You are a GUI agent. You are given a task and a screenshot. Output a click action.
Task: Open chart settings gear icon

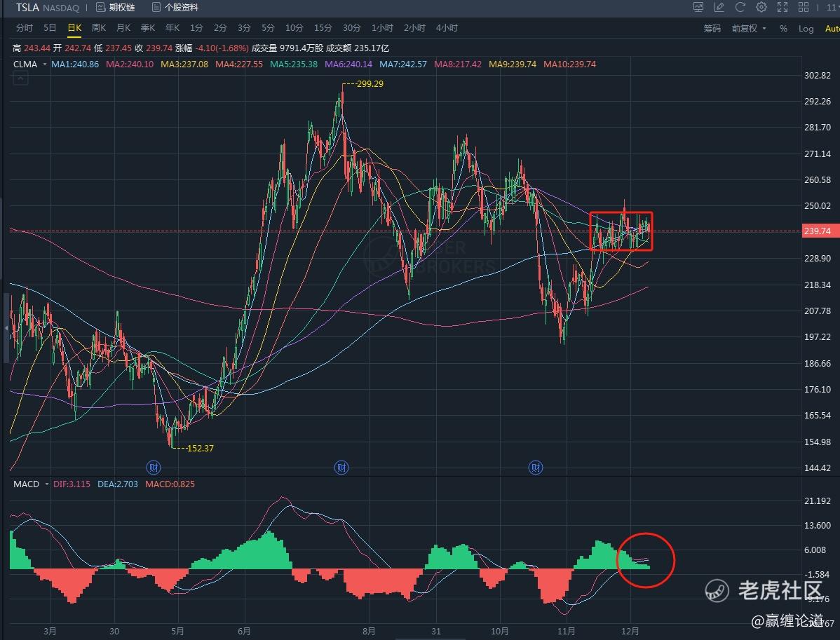point(761,7)
